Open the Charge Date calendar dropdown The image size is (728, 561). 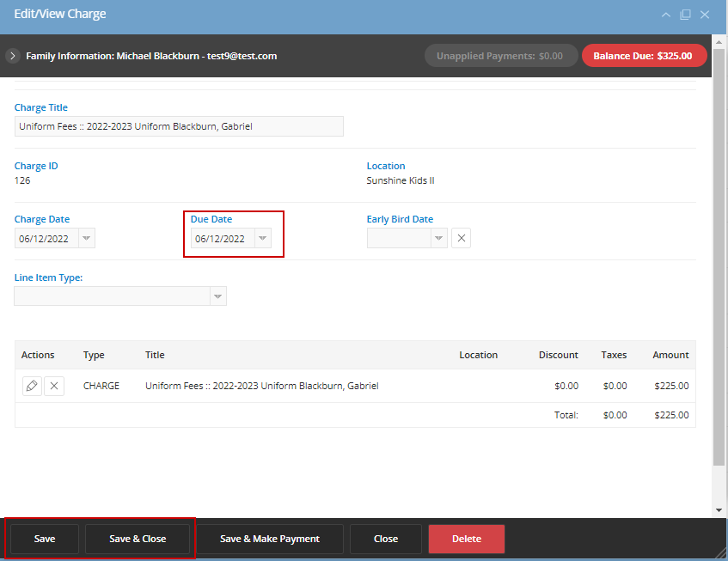tap(86, 238)
